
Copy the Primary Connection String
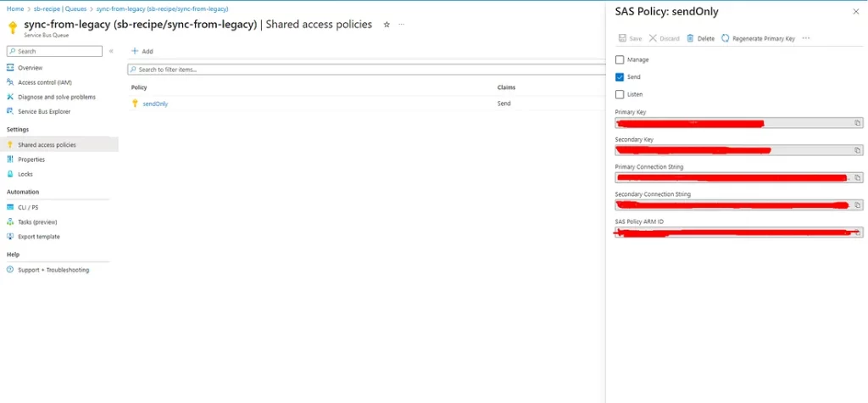[857, 178]
